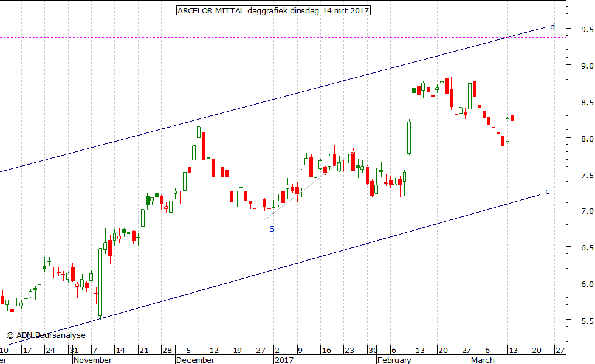Click the date tick label 31
The width and height of the screenshot is (595, 364).
74,351
